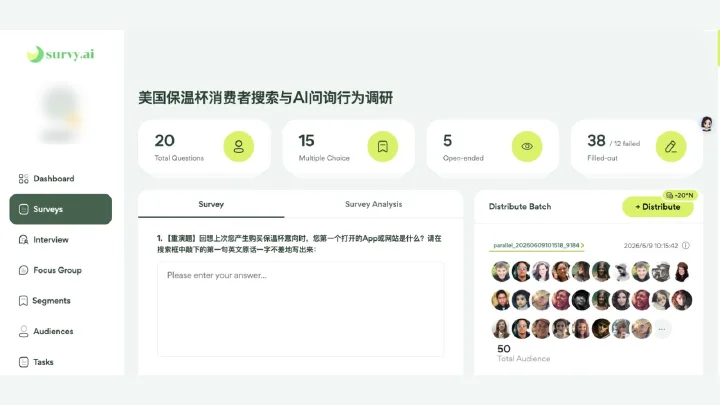Click the first audience avatar thumbnail
Screen dimensions: 720x405
tap(501, 271)
